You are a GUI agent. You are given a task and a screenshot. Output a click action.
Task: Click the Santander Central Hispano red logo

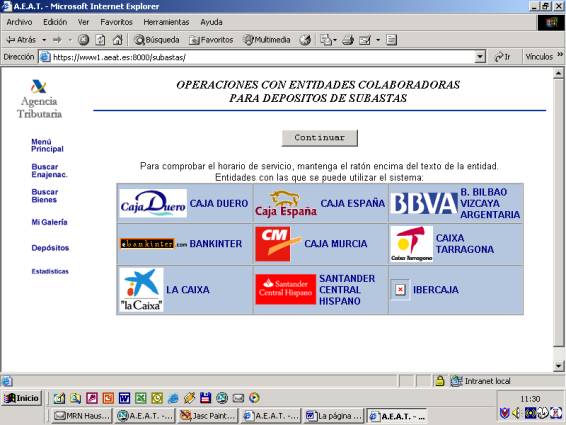pyautogui.click(x=286, y=289)
